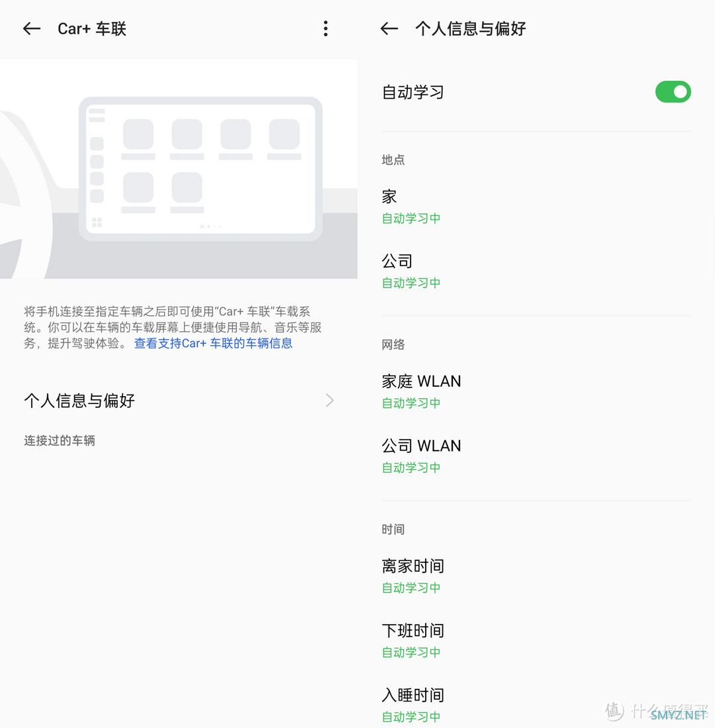Tap the 个人信息与偏好 page title

click(471, 28)
